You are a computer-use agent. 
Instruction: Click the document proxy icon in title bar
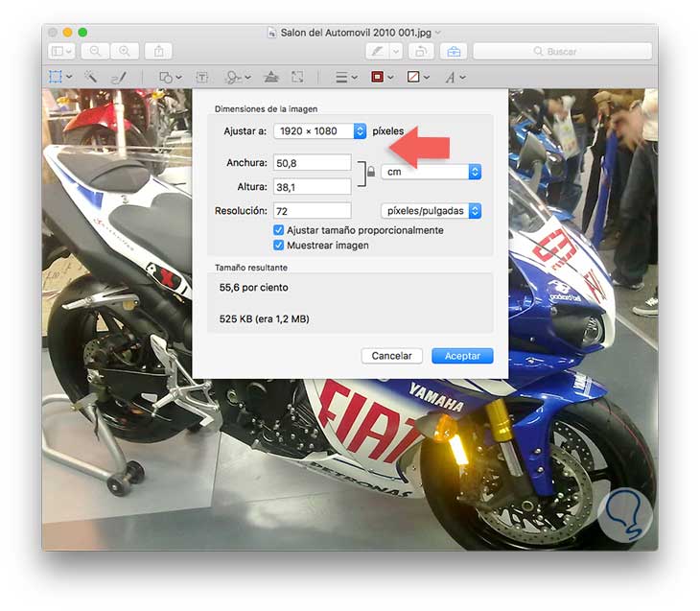point(272,33)
